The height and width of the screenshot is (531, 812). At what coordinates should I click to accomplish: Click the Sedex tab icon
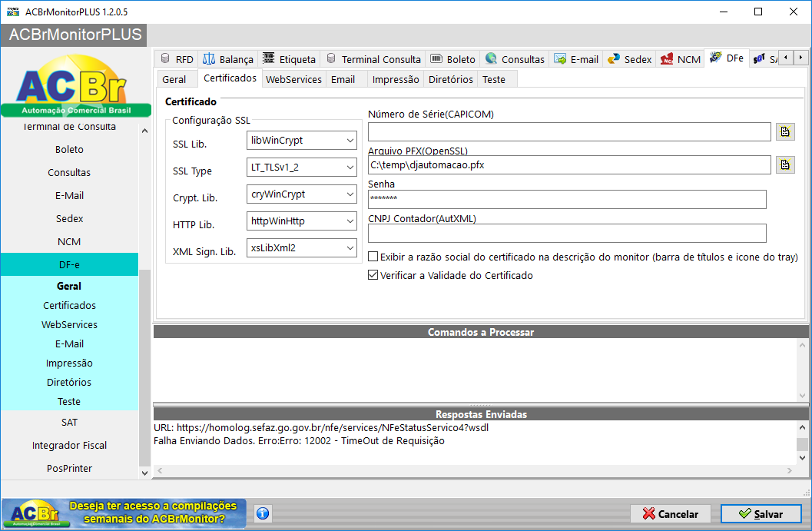(x=614, y=58)
